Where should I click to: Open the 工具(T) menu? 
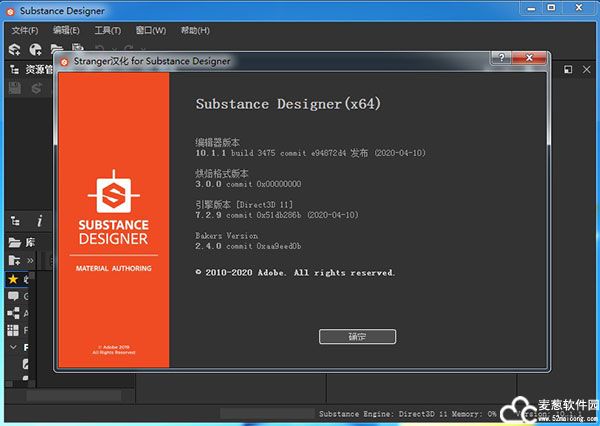(x=107, y=30)
